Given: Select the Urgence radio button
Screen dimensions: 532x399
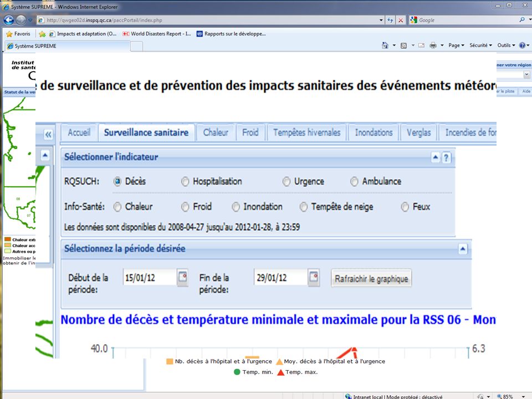Looking at the screenshot, I should point(287,182).
